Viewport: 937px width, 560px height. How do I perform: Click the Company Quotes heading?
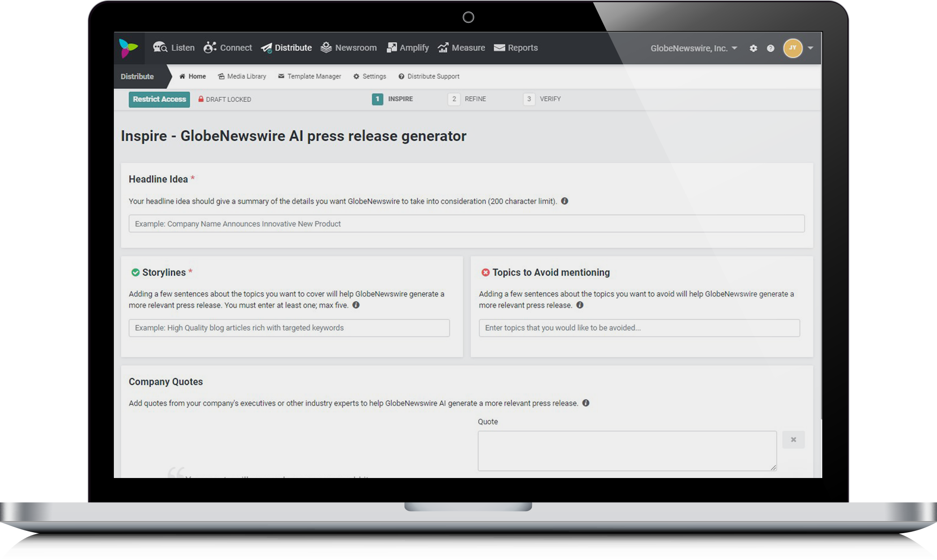(166, 382)
